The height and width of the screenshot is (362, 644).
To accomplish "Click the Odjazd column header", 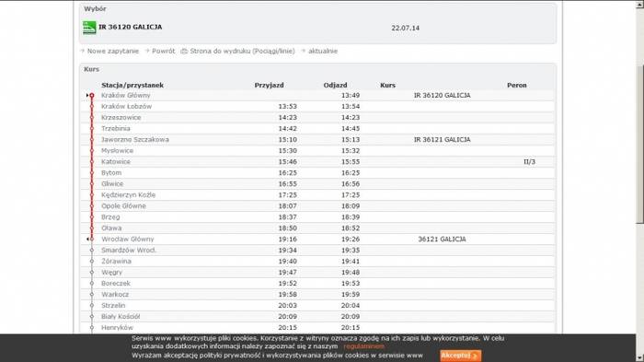I will 335,85.
